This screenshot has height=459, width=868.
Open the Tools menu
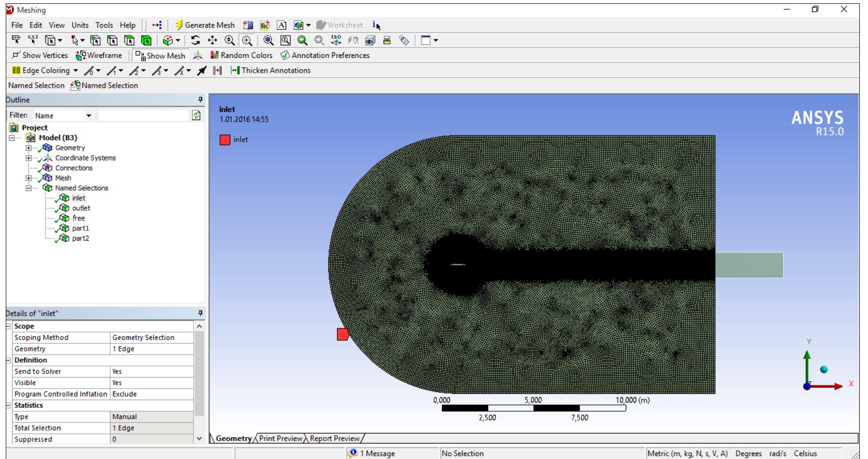click(104, 25)
